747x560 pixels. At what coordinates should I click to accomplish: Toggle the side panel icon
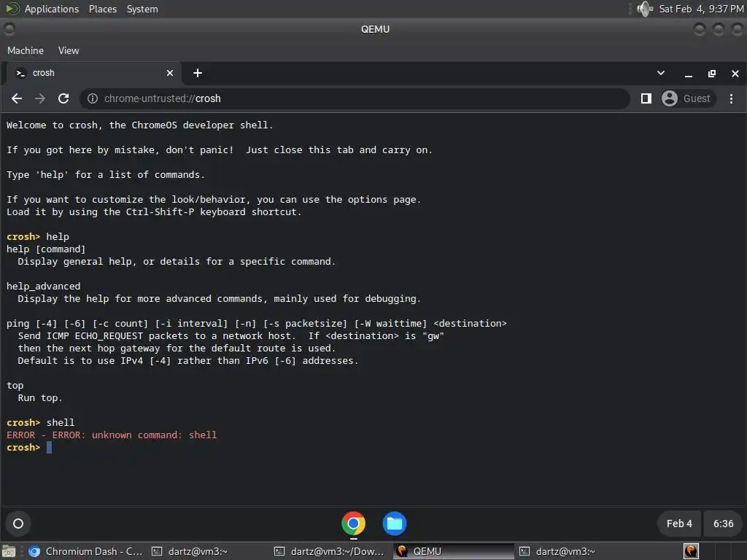tap(646, 98)
